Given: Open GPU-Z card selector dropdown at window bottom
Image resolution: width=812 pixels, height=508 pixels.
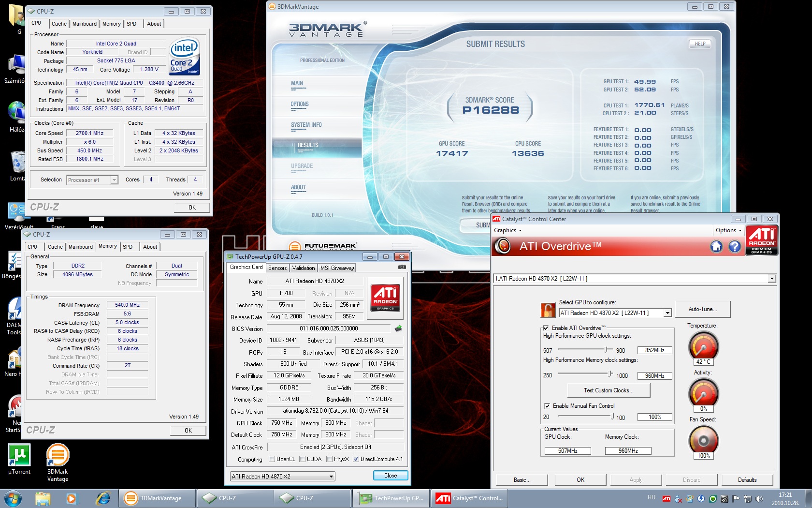Looking at the screenshot, I should tap(283, 477).
